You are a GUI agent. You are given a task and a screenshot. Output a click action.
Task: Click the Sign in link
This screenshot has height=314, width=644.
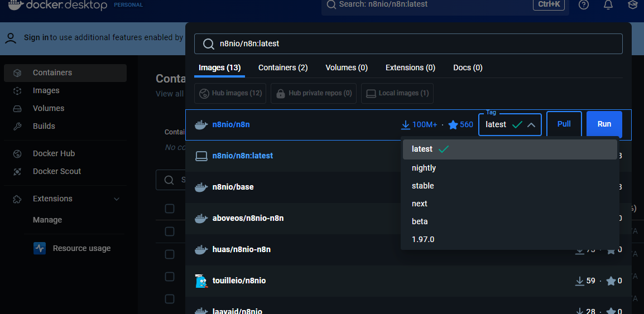click(36, 38)
